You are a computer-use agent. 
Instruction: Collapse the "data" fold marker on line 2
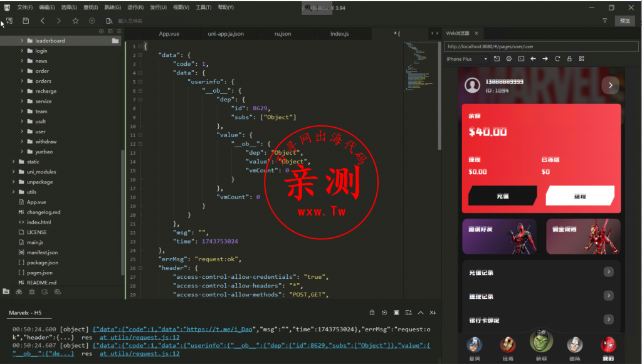(x=140, y=55)
